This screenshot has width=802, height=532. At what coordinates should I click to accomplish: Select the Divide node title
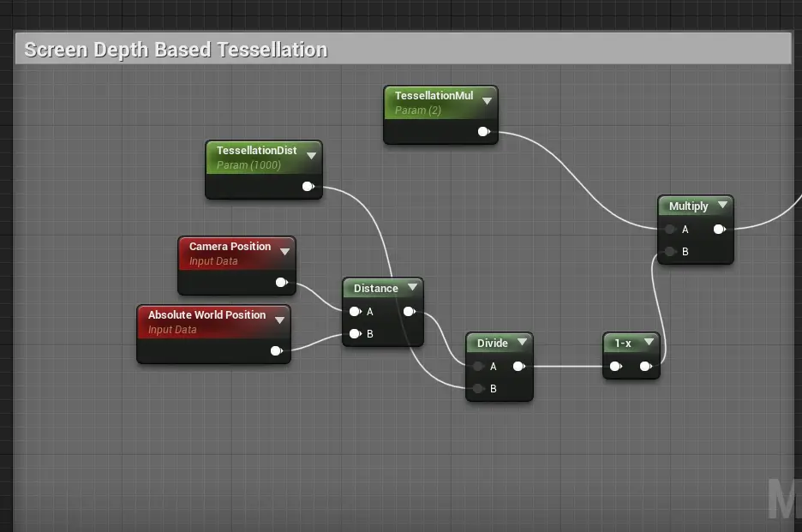493,344
